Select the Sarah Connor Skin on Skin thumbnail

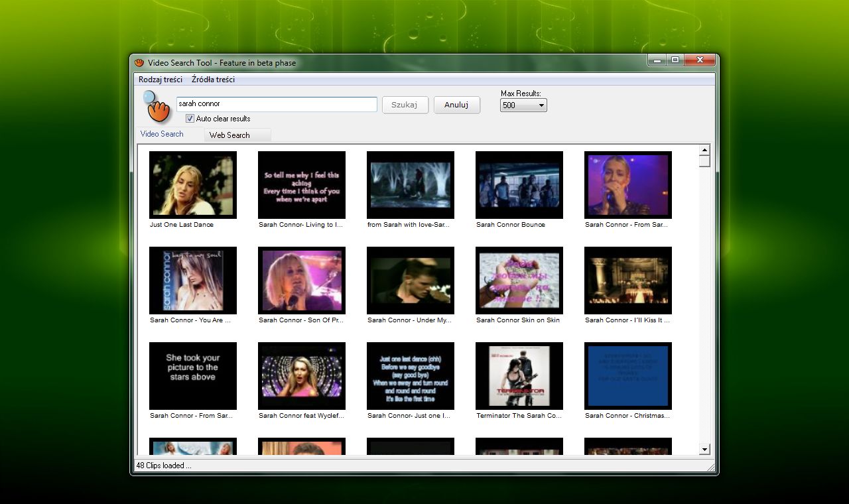(519, 281)
